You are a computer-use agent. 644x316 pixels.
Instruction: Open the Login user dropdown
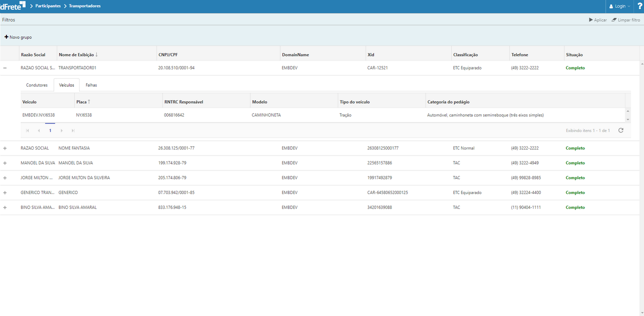coord(619,6)
